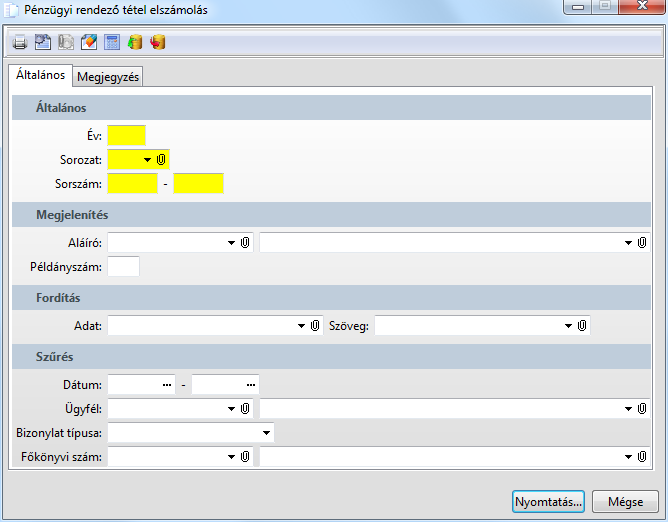Click the eraser clear-form icon
This screenshot has width=668, height=522.
coord(89,43)
